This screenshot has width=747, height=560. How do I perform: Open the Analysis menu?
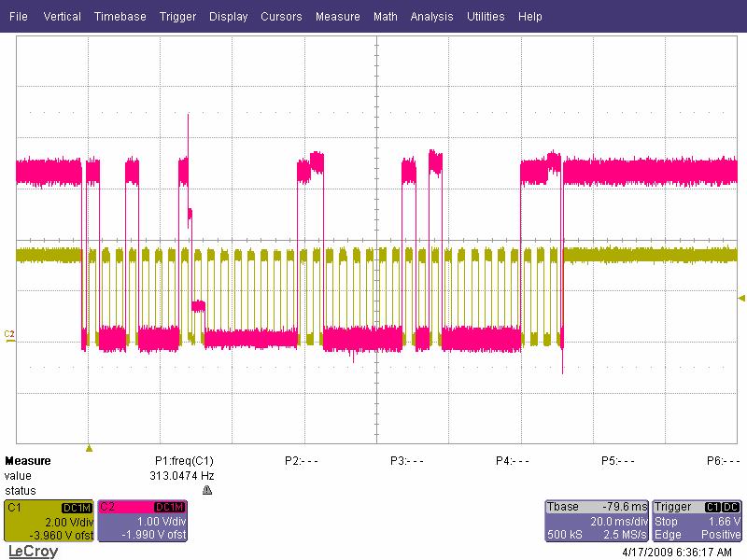pyautogui.click(x=431, y=16)
